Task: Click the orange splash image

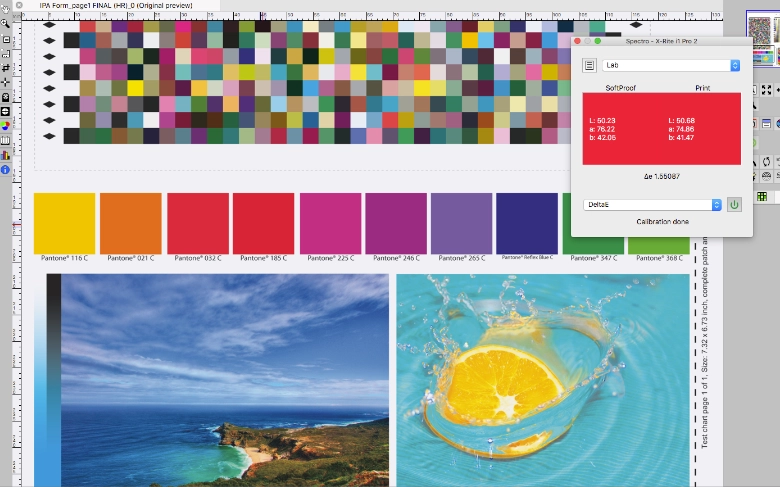Action: [542, 380]
